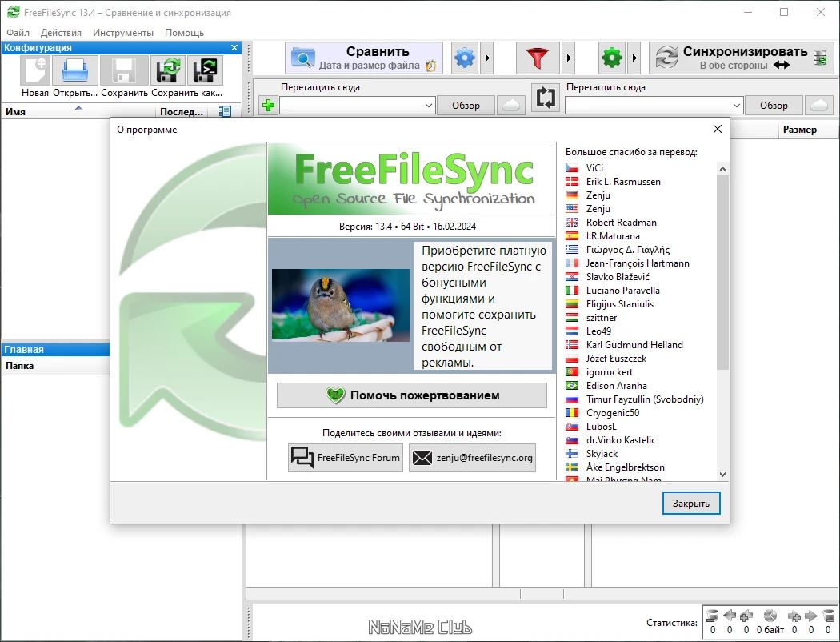The height and width of the screenshot is (642, 840).
Task: Select Åke Engelbrektson entry
Action: point(625,467)
